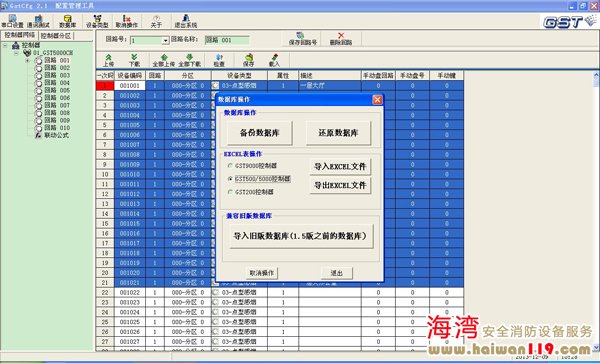Click the 控制器 root node icon

pyautogui.click(x=16, y=46)
